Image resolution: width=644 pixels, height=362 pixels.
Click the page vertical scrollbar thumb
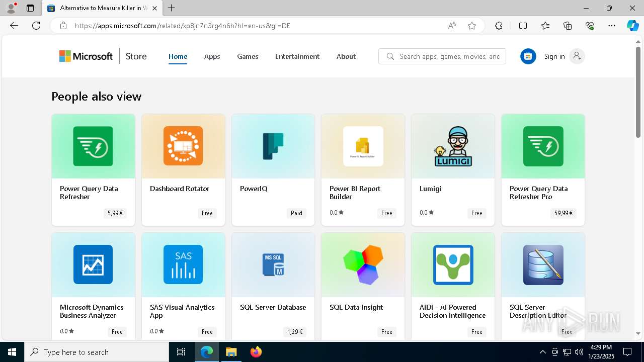coord(638,92)
